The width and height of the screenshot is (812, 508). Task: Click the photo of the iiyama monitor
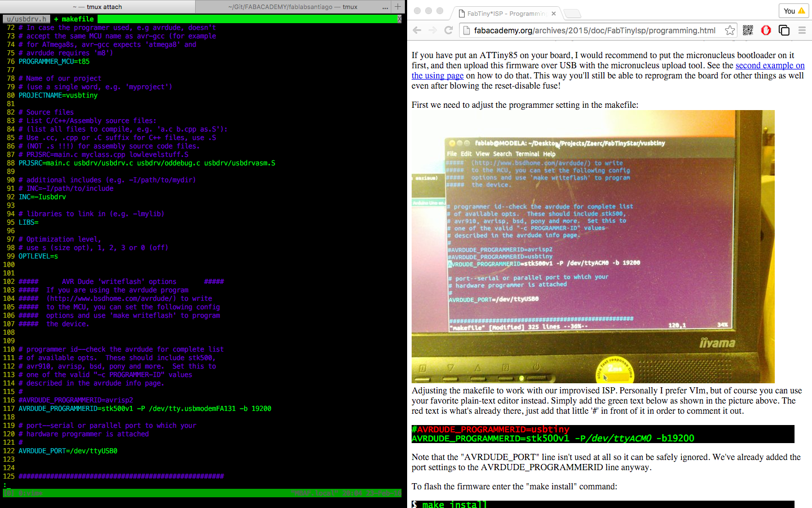[x=593, y=247]
